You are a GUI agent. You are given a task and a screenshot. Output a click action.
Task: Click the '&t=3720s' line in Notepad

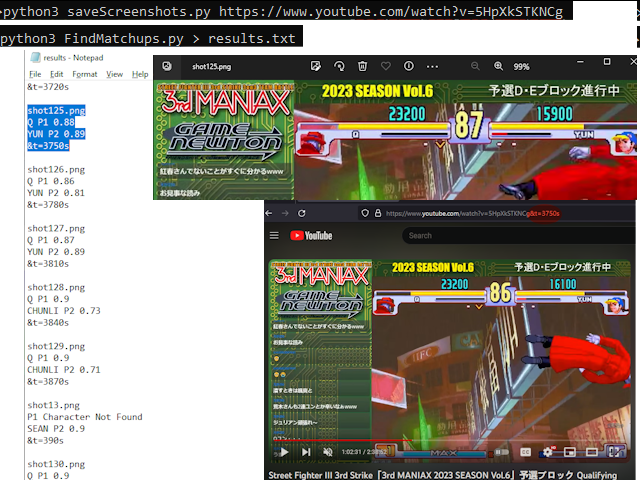48,87
